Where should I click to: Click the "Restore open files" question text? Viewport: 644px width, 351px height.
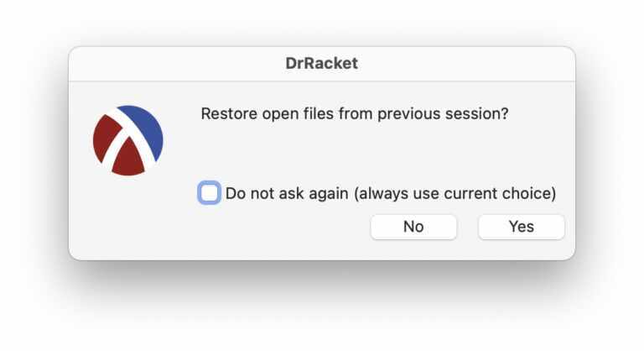coord(355,113)
